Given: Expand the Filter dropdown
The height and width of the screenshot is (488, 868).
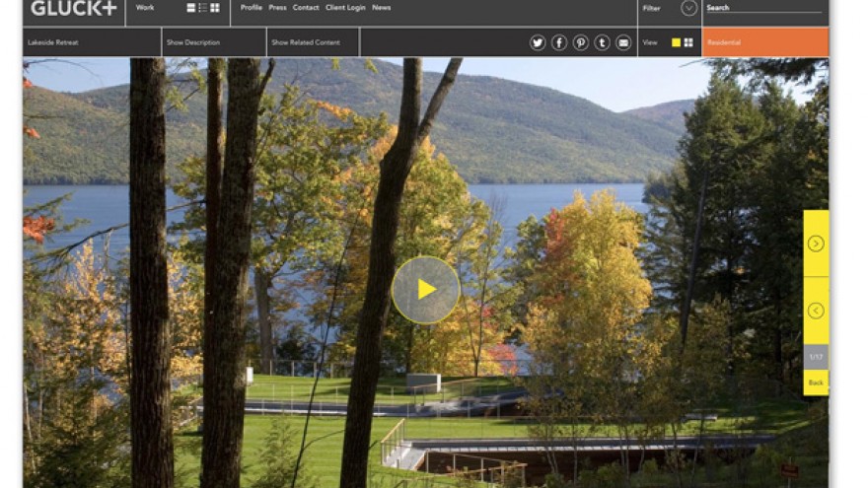Looking at the screenshot, I should coord(689,8).
